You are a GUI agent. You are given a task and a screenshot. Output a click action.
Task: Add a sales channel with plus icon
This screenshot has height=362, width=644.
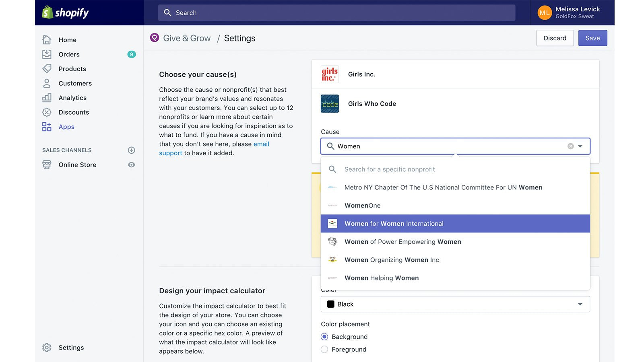[131, 150]
